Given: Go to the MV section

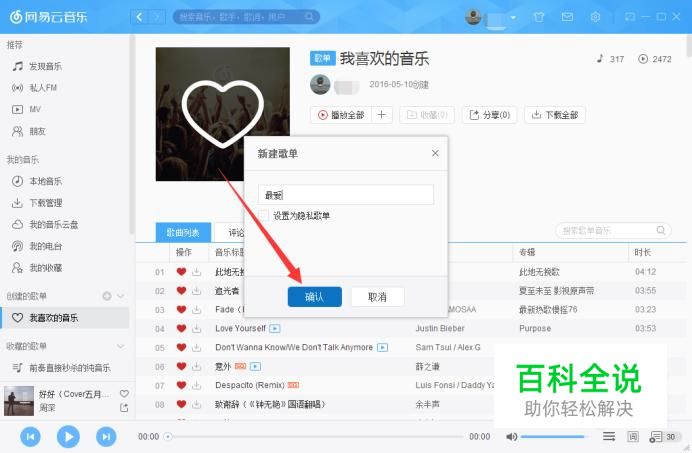Looking at the screenshot, I should 26,109.
